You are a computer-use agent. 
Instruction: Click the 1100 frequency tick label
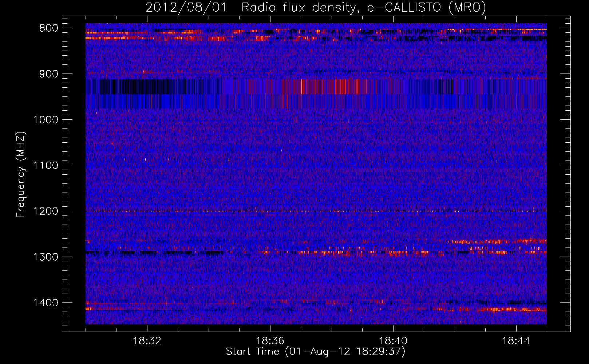tap(46, 166)
